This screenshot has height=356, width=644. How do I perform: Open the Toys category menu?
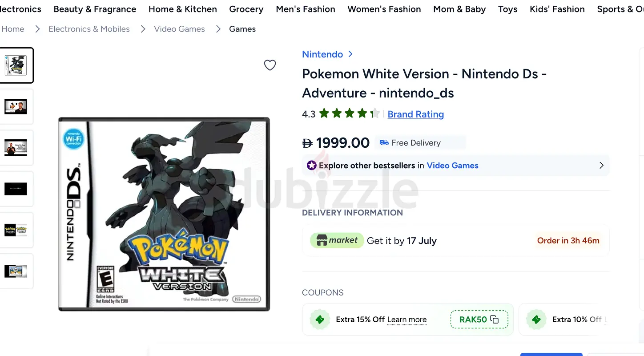[508, 9]
